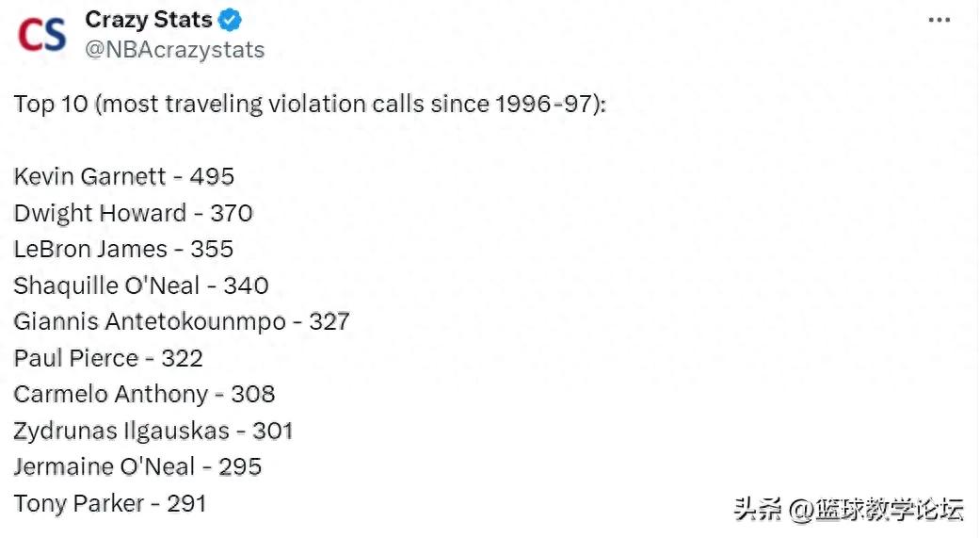
Task: Click the @篮球教学论坛 watermark
Action: (876, 510)
